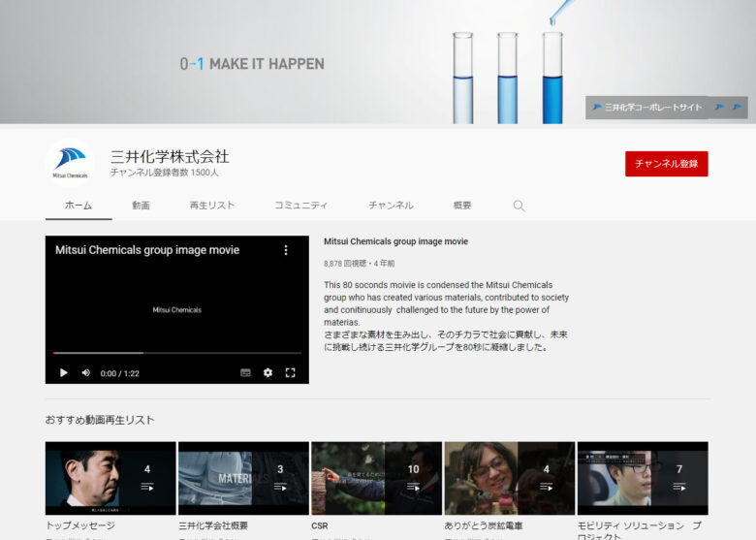The width and height of the screenshot is (756, 540).
Task: Click the CSR playlist title text
Action: click(x=320, y=525)
